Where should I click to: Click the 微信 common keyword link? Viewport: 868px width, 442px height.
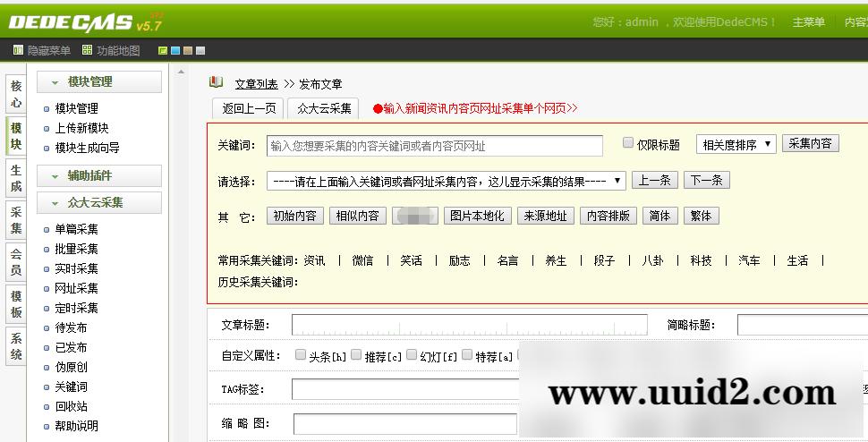pyautogui.click(x=362, y=260)
